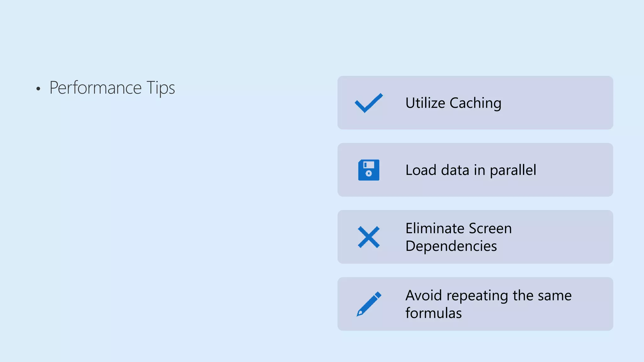Select the Utilize Caching card background

point(475,103)
